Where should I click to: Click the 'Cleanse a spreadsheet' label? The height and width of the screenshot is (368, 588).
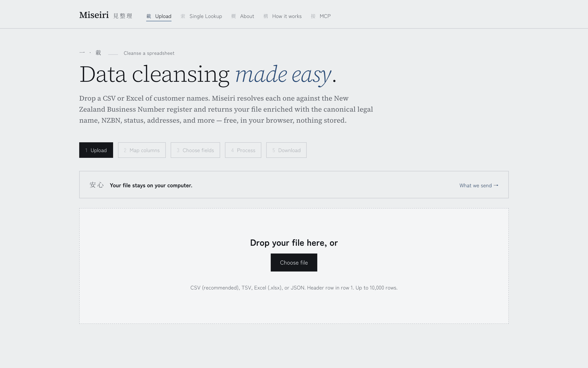149,53
